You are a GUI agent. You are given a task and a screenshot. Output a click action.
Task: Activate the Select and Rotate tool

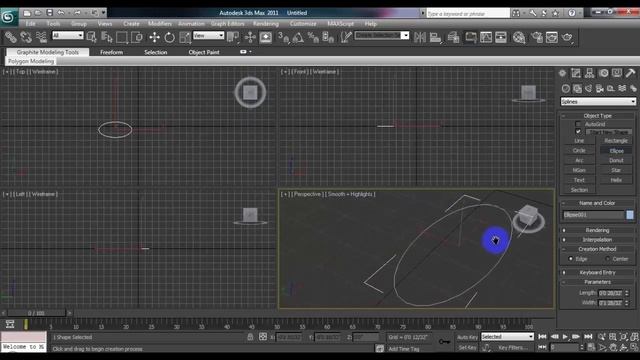(x=169, y=38)
